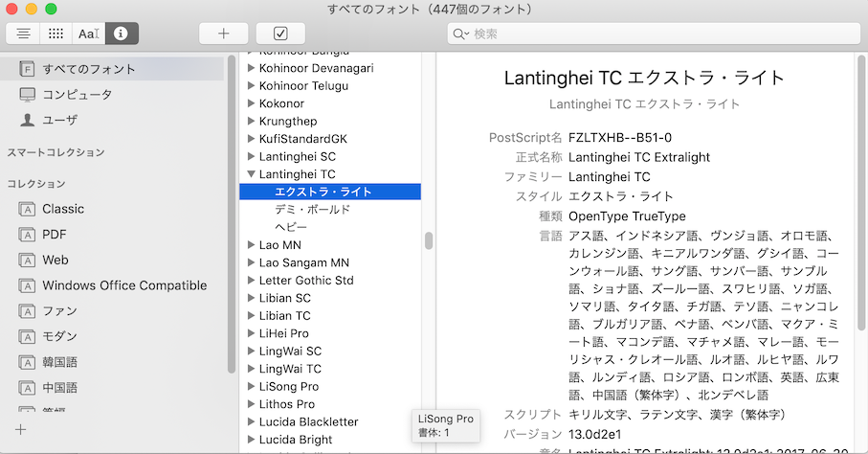868x454 pixels.
Task: Click the OpenType TrueType value
Action: tap(627, 216)
